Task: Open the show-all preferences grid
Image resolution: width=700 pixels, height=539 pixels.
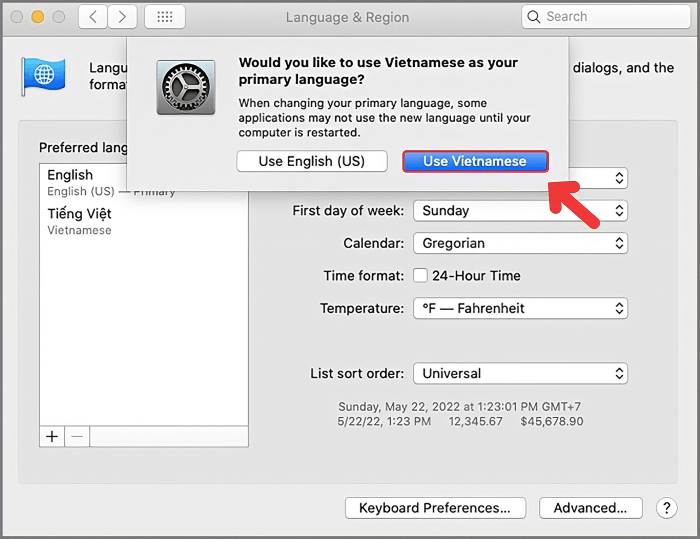Action: pos(164,17)
